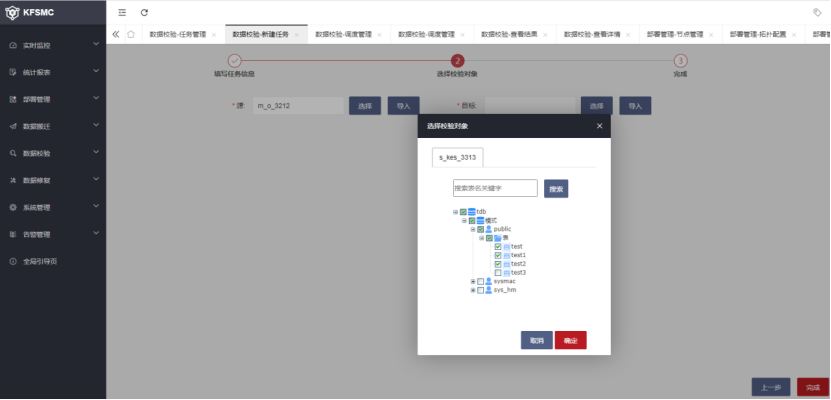Viewport: 831px width, 400px height.
Task: Expand the 统计报表 menu chevron
Action: coord(96,71)
